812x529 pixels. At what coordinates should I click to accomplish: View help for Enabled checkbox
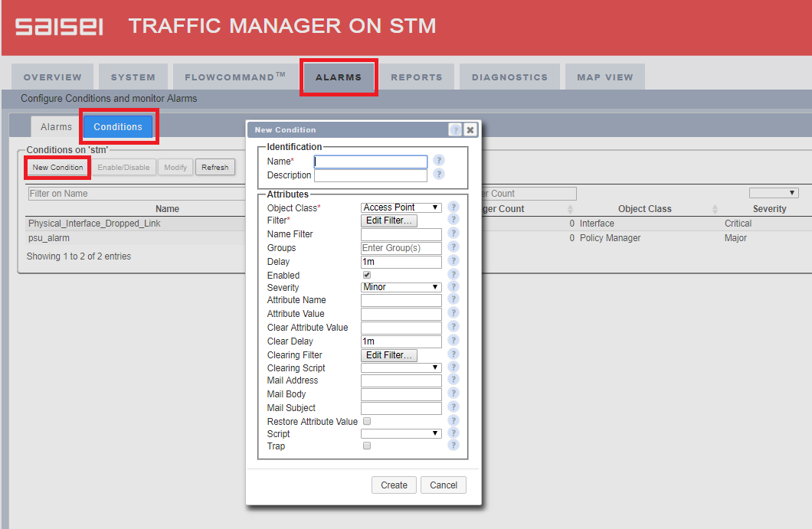pyautogui.click(x=453, y=274)
